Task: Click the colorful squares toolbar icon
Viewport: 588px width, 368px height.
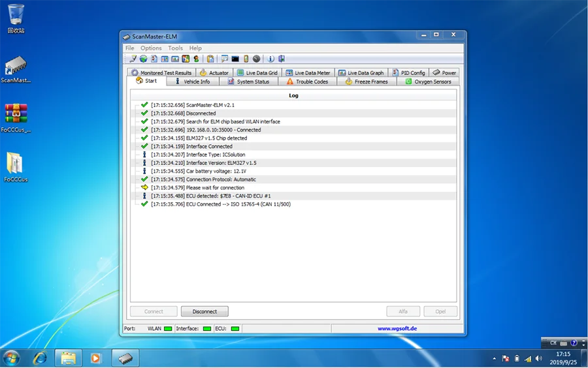Action: (x=186, y=59)
